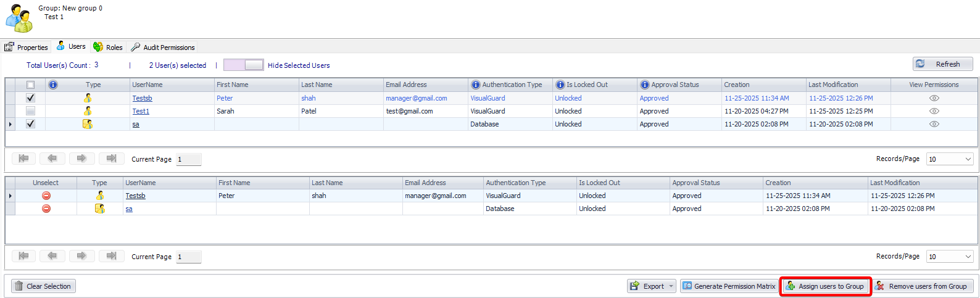Open sa link in selected users grid
Image resolution: width=980 pixels, height=298 pixels.
pyautogui.click(x=129, y=209)
